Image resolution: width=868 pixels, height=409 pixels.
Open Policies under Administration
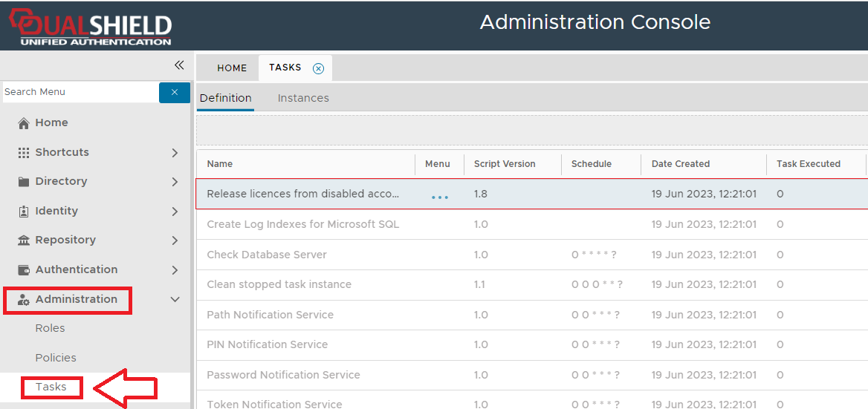[56, 358]
